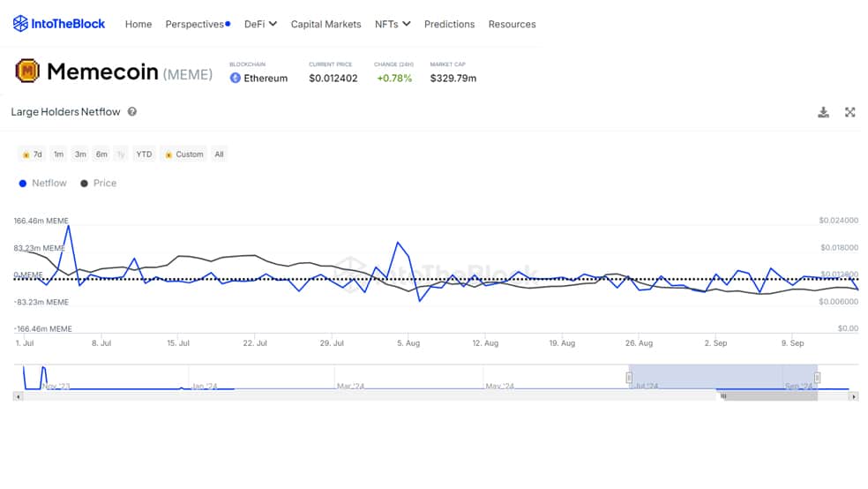Viewport: 868px width, 489px height.
Task: Go to the Home page
Action: click(138, 25)
